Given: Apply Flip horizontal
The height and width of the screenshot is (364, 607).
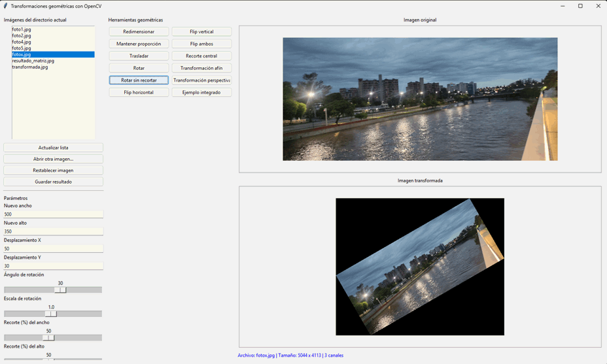Looking at the screenshot, I should coord(139,92).
